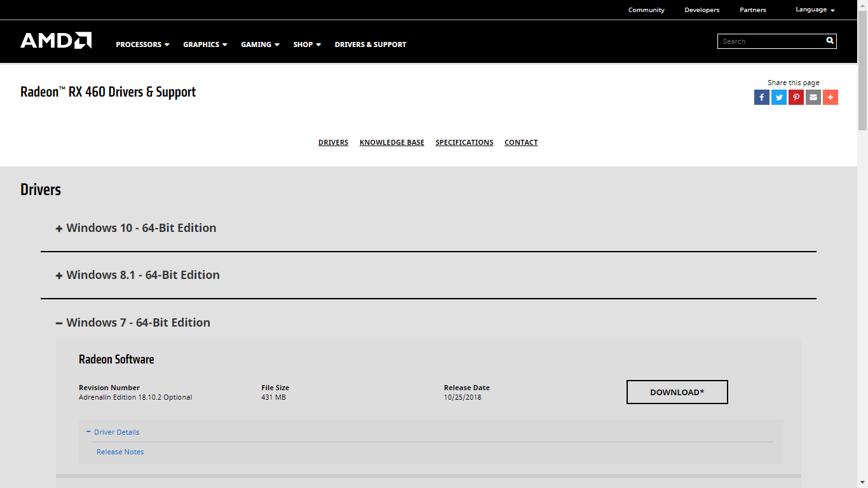Select the 'Adrenalin Edition 18.10.2 Optional' text
The width and height of the screenshot is (868, 488).
tap(135, 397)
